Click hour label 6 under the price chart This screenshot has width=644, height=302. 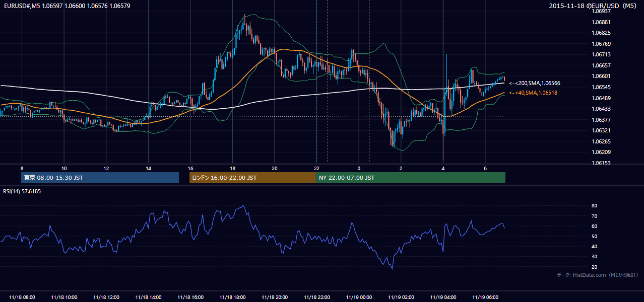(x=485, y=168)
